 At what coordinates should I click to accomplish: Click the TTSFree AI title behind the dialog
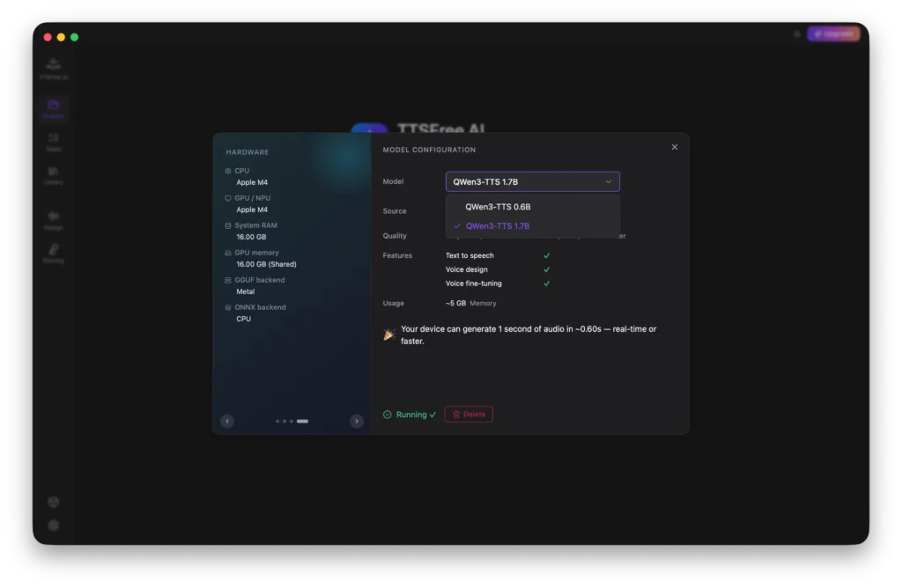point(441,129)
